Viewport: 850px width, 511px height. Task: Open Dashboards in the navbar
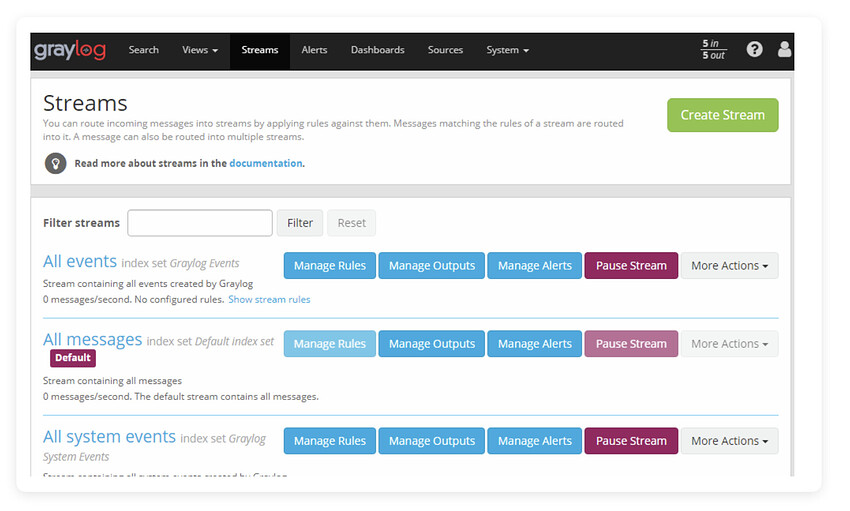(x=378, y=50)
